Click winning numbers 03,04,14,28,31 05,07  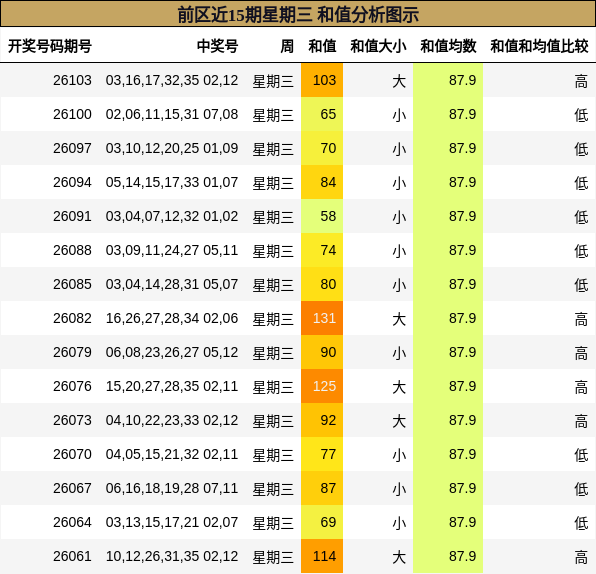click(x=172, y=284)
